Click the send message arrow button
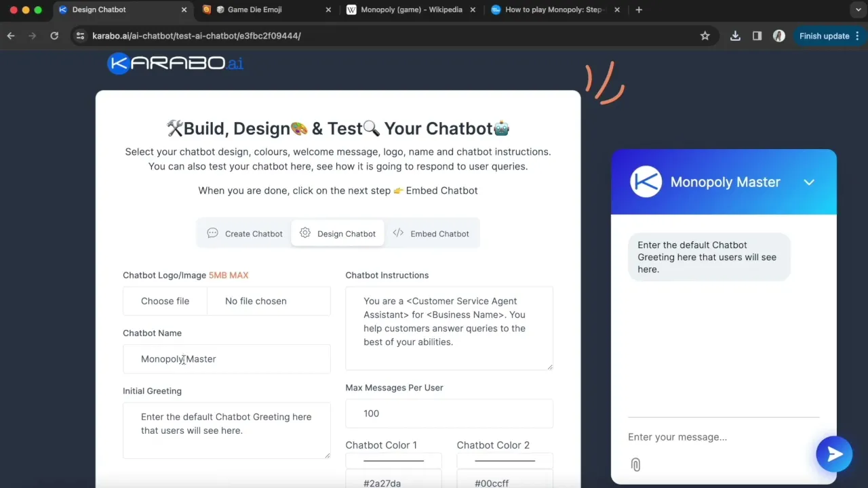The width and height of the screenshot is (868, 488). click(834, 454)
